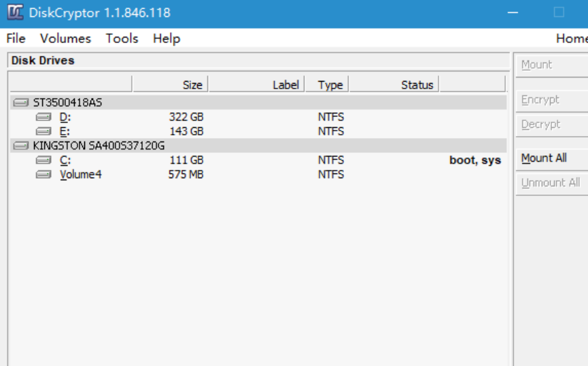The width and height of the screenshot is (588, 366).
Task: Click the E: volume drive icon
Action: [x=44, y=131]
